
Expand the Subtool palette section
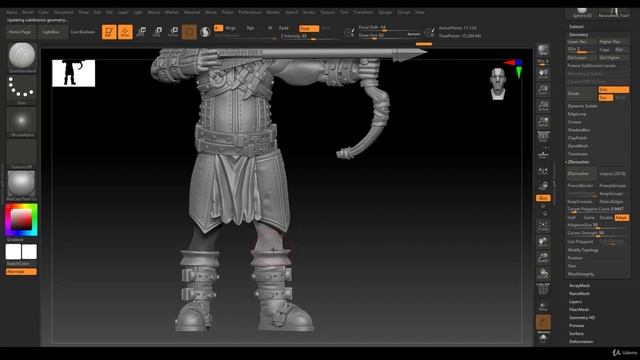[x=576, y=27]
